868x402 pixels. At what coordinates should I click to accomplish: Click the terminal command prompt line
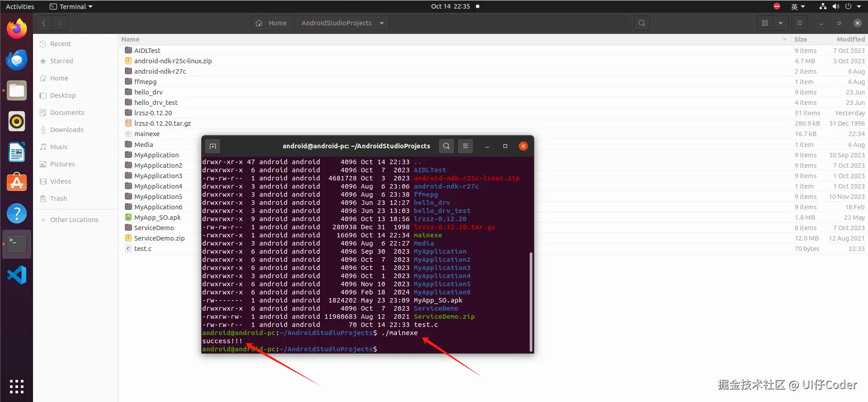tap(289, 349)
